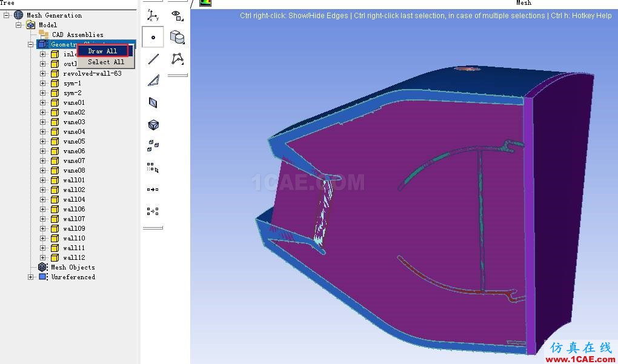Screen dimensions: 618x364
Task: Click the multiple small cubes icon
Action: 153,145
